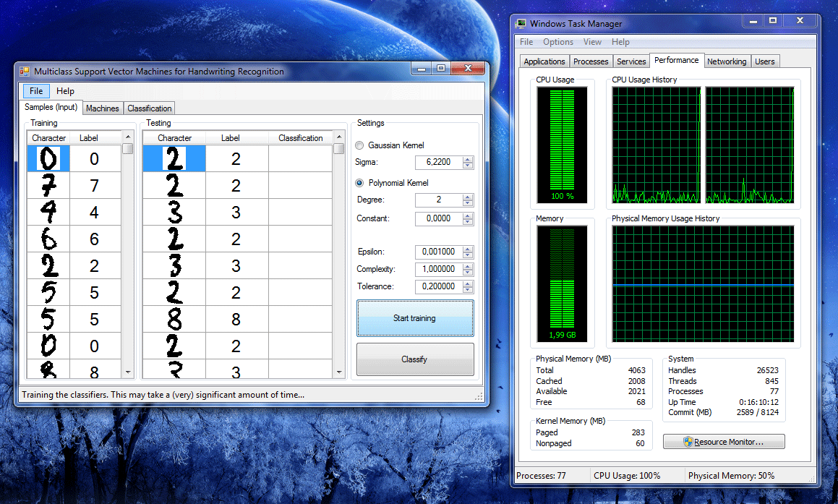Select the handwritten 0 in first Training row
Viewport: 838px width, 504px height.
(48, 159)
